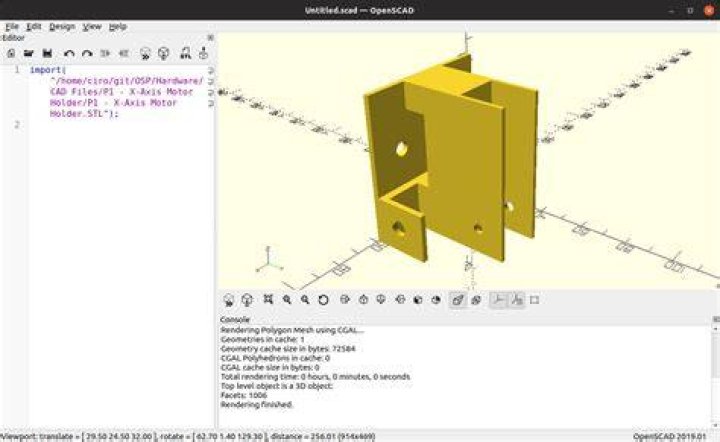Click the "Editor" panel title
This screenshot has width=720, height=442.
coord(13,38)
